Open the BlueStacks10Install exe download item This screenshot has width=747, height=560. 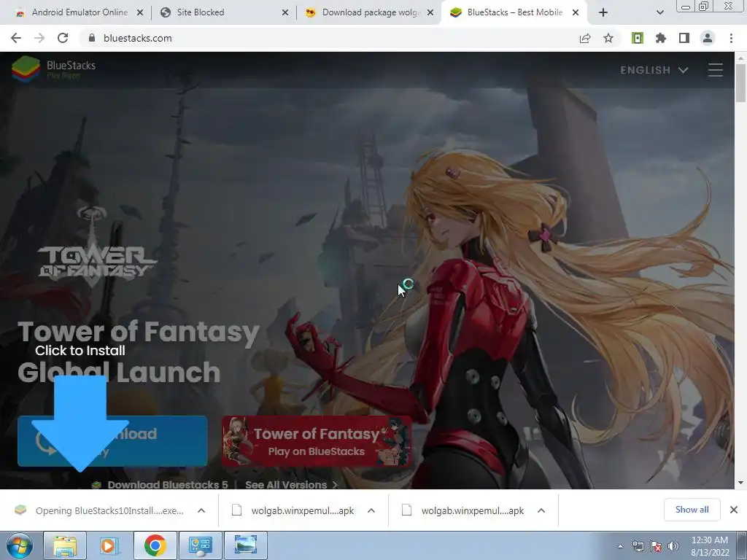click(99, 510)
